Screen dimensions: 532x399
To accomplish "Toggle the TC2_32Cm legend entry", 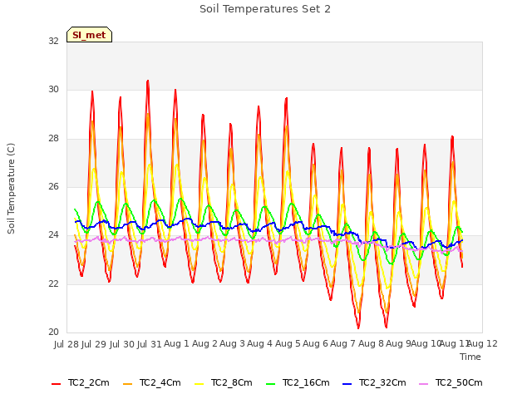I will tap(374, 383).
